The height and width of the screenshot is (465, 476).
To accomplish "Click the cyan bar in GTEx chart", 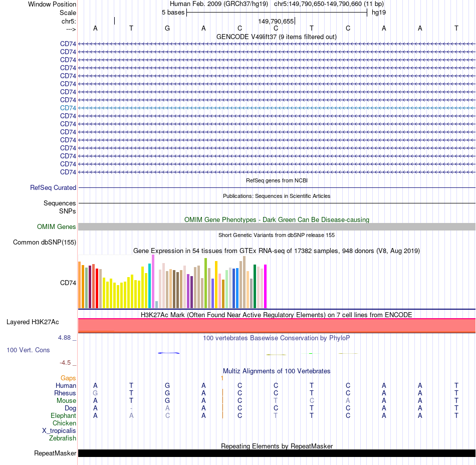I will pos(150,286).
